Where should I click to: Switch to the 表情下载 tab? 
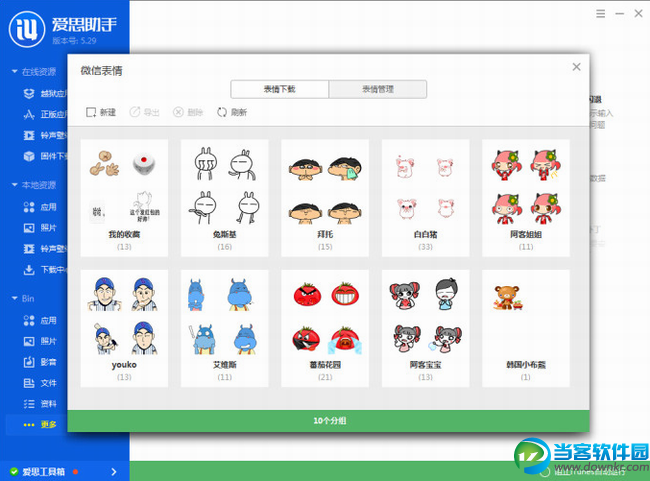(x=280, y=89)
